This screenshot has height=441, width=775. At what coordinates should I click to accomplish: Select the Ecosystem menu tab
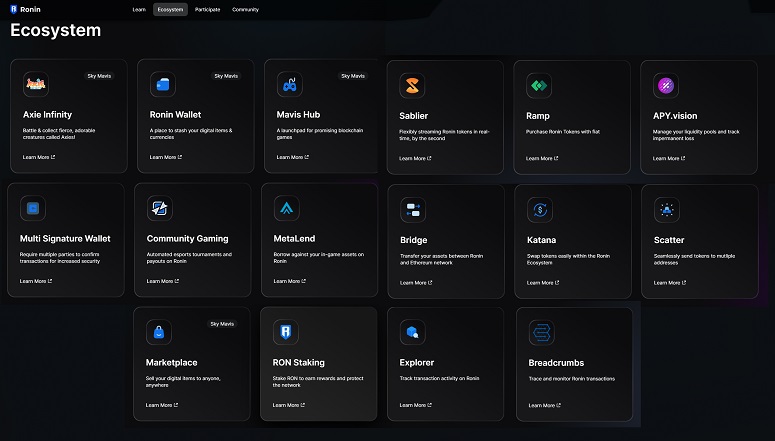tap(170, 9)
